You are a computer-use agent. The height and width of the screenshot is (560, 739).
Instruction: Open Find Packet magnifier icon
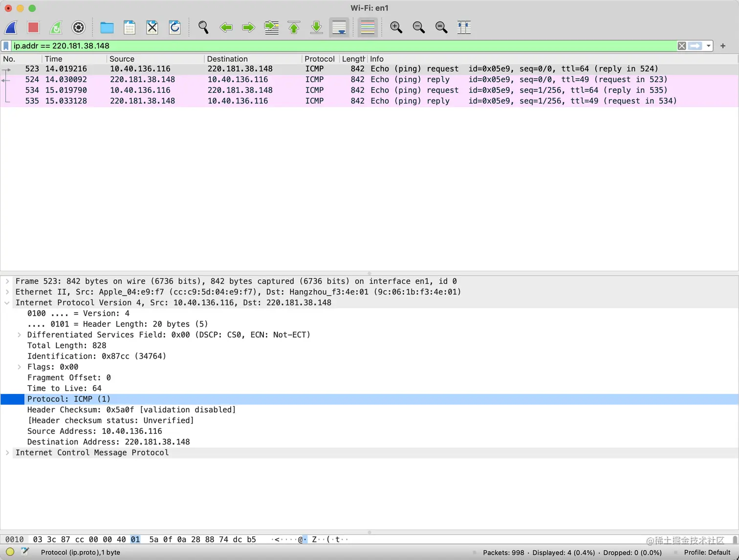pos(203,27)
